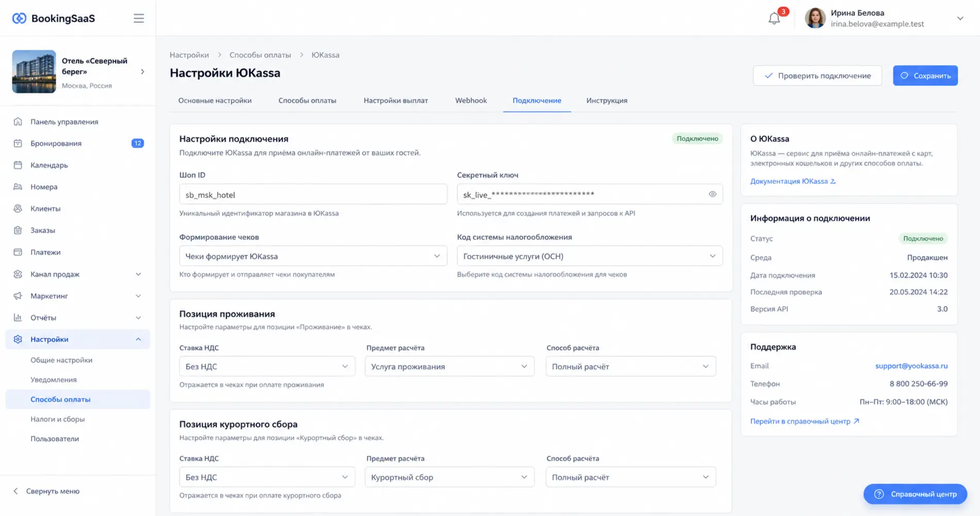Open the Код системы налогообложения dropdown
This screenshot has width=980, height=516.
[590, 256]
